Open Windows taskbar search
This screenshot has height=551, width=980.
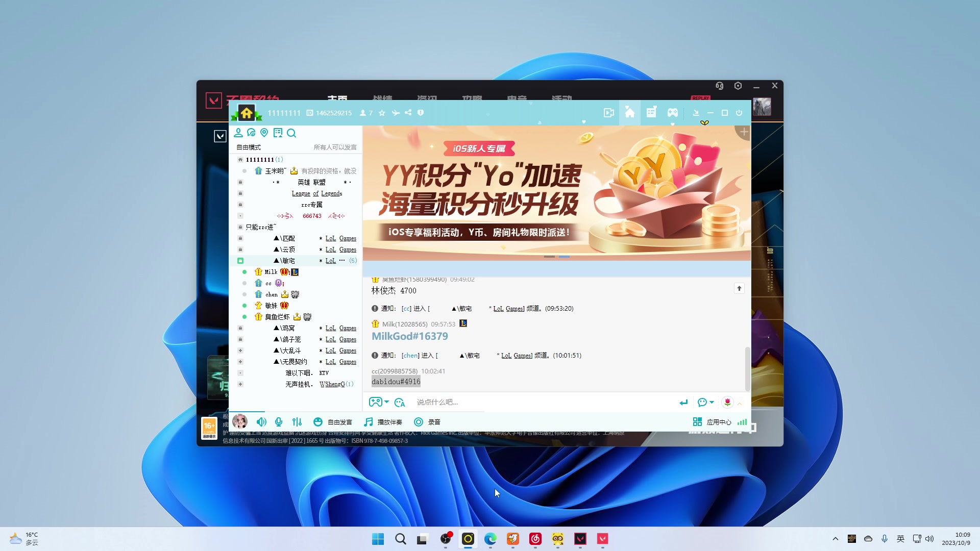(x=401, y=539)
